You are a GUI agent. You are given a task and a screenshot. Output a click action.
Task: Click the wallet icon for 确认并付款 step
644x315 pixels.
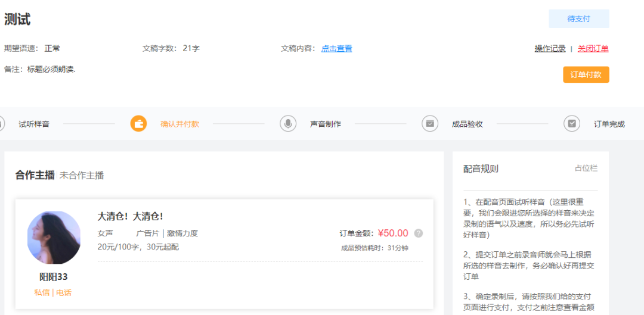point(138,124)
